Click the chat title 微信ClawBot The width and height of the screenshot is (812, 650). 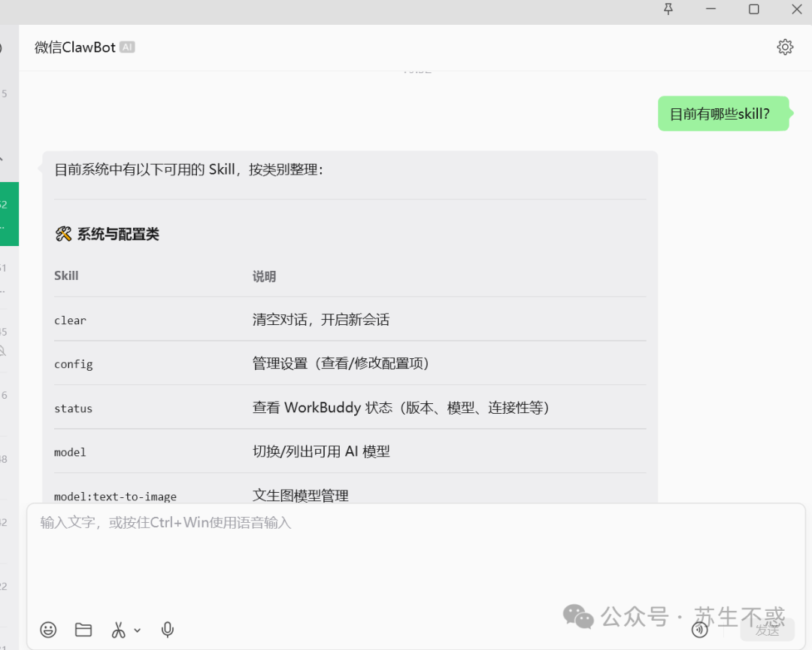(x=75, y=47)
